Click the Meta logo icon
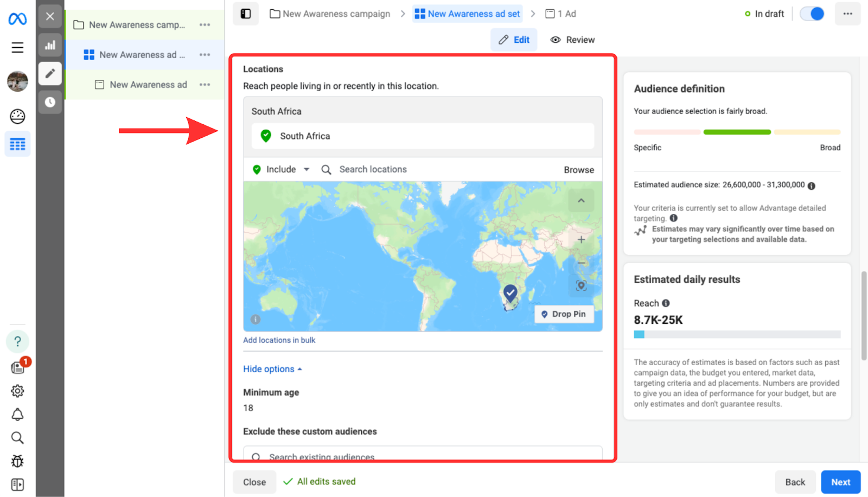Image resolution: width=868 pixels, height=497 pixels. point(17,19)
